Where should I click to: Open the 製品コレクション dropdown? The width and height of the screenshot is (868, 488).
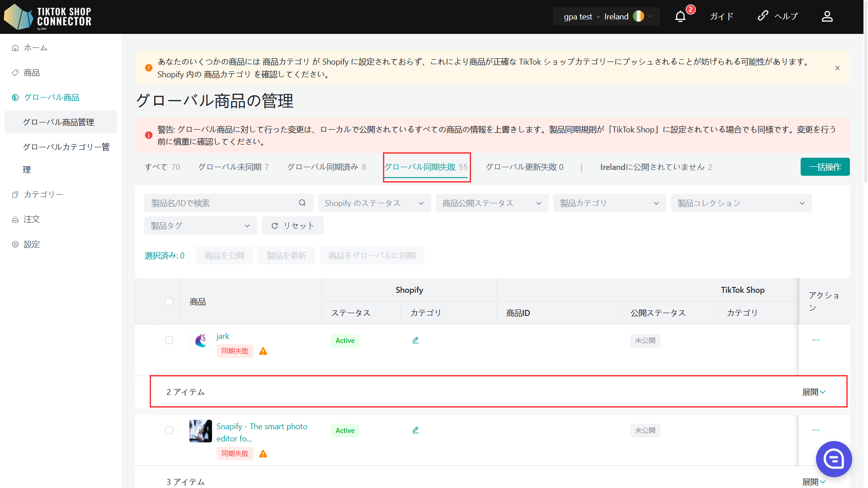tap(741, 203)
